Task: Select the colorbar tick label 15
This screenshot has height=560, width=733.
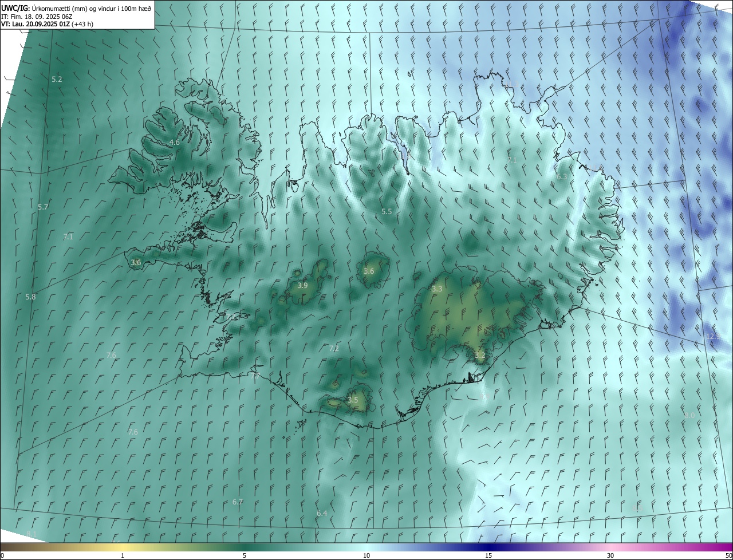Action: point(488,555)
